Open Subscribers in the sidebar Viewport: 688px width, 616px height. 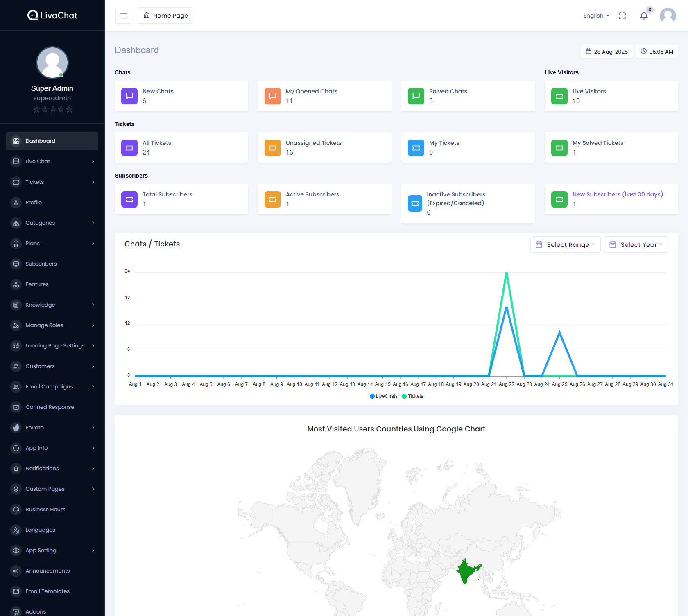(41, 264)
